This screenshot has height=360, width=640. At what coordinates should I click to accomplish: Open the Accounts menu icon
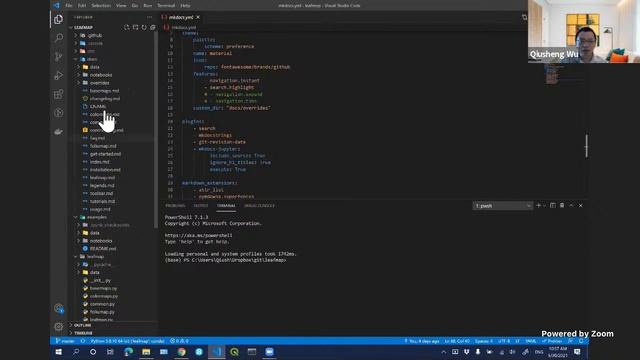pos(59,308)
